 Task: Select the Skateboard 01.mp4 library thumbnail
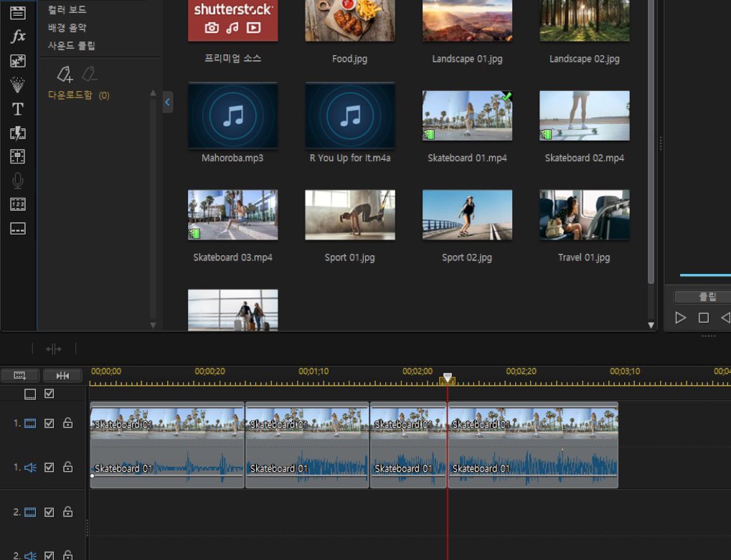coord(467,115)
